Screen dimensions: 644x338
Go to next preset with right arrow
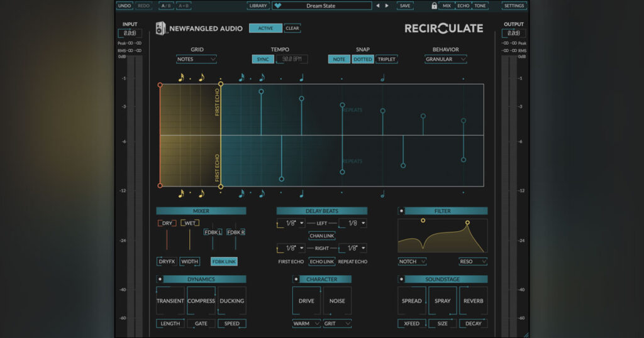[387, 6]
